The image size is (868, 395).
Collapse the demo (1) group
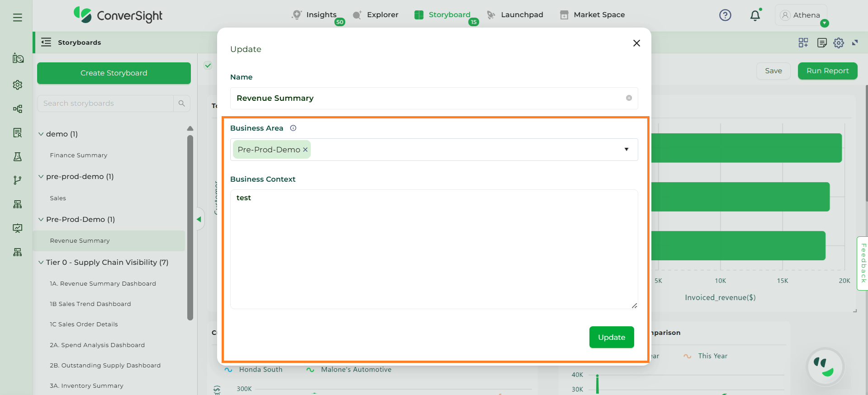pos(41,134)
